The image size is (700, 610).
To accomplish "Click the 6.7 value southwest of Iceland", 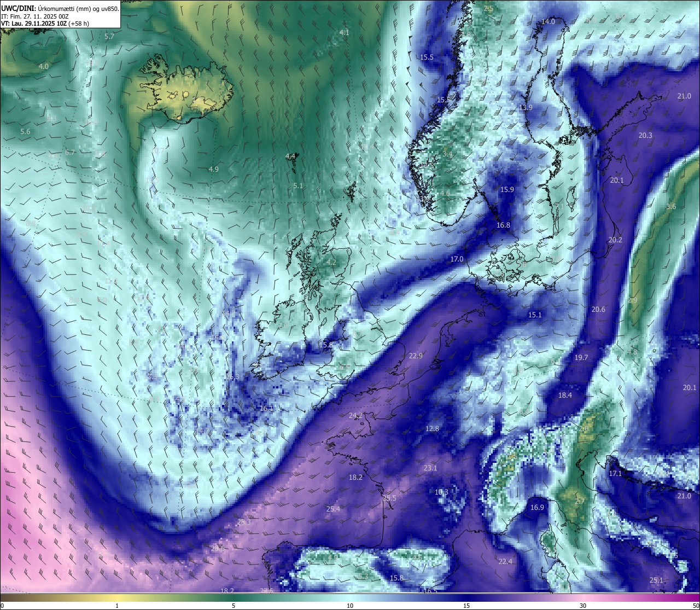I will tap(69, 153).
